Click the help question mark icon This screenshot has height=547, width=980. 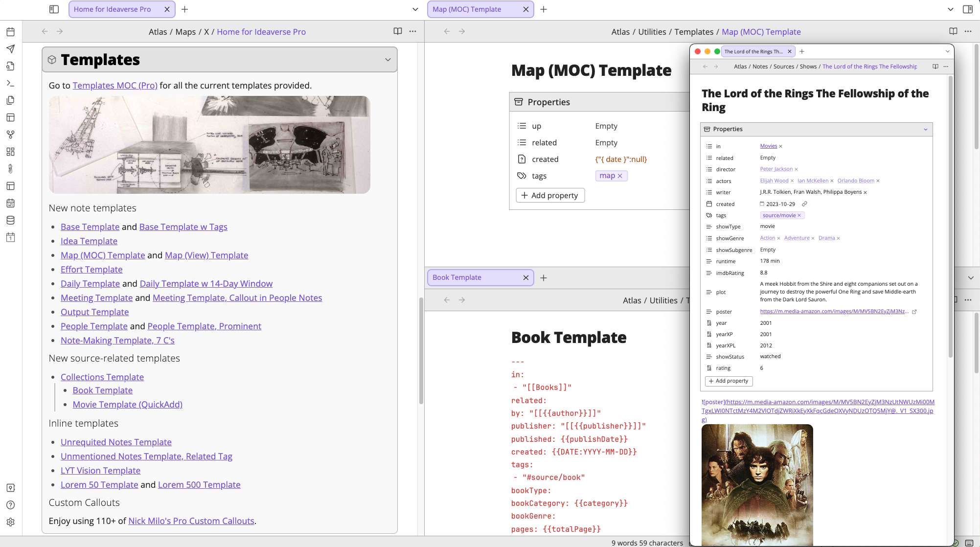click(x=10, y=505)
